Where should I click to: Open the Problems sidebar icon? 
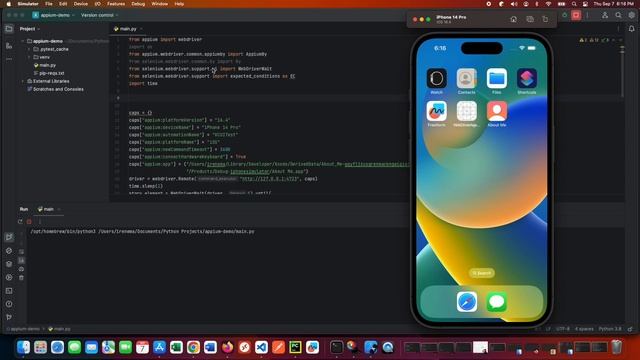(9, 304)
